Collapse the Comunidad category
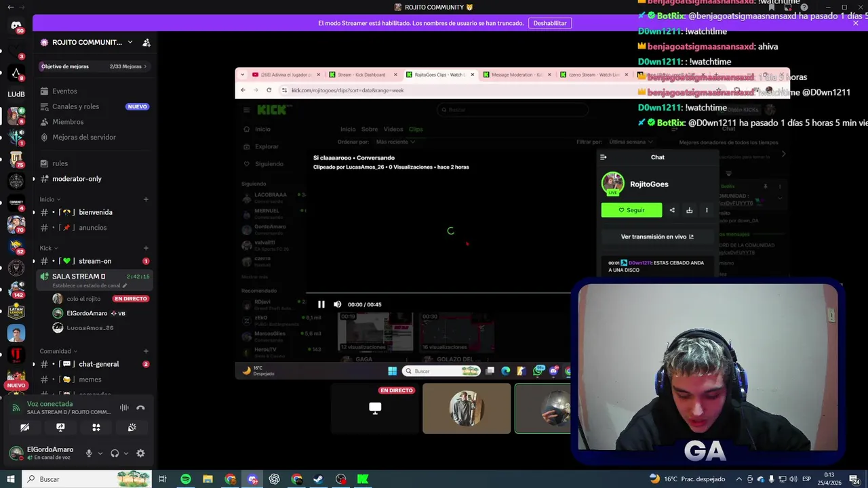This screenshot has width=868, height=488. tap(58, 351)
